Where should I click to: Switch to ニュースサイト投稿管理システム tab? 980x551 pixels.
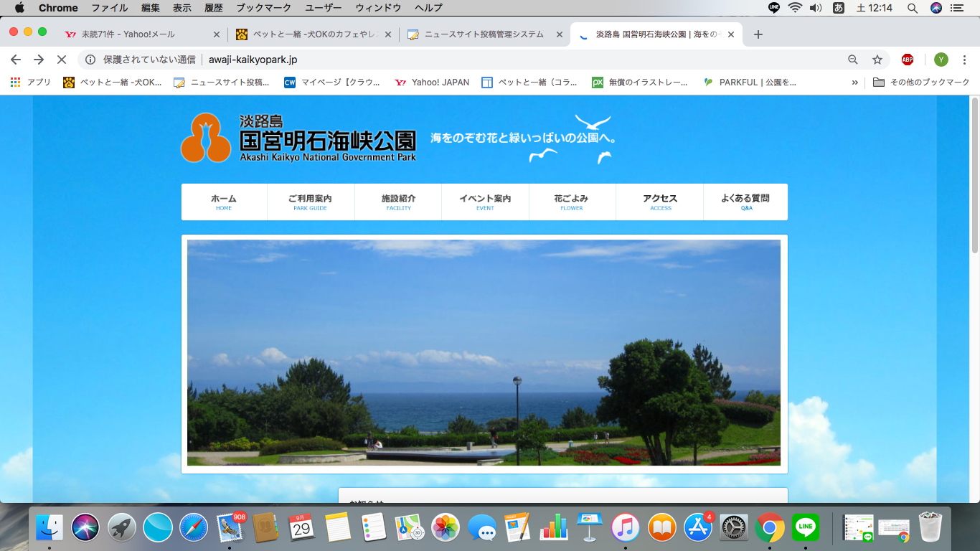point(484,34)
